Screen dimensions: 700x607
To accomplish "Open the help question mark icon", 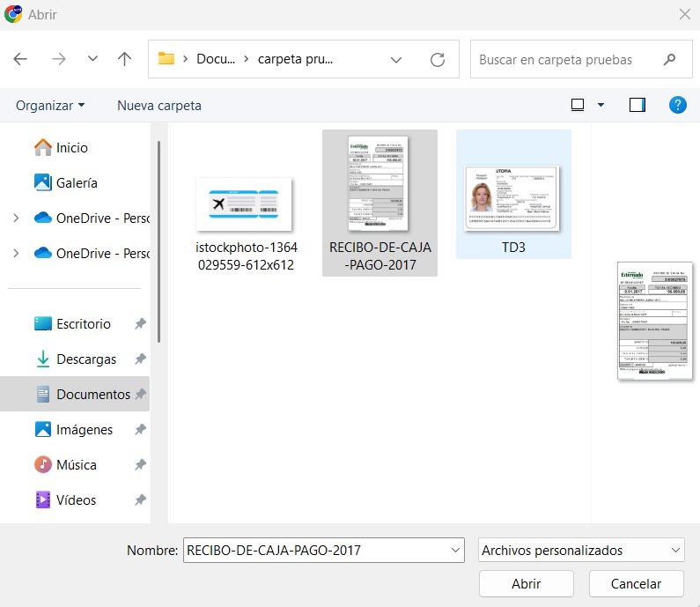I will [677, 105].
